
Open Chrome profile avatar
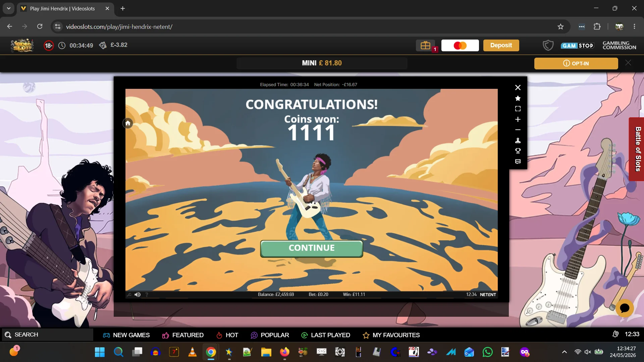tap(619, 26)
